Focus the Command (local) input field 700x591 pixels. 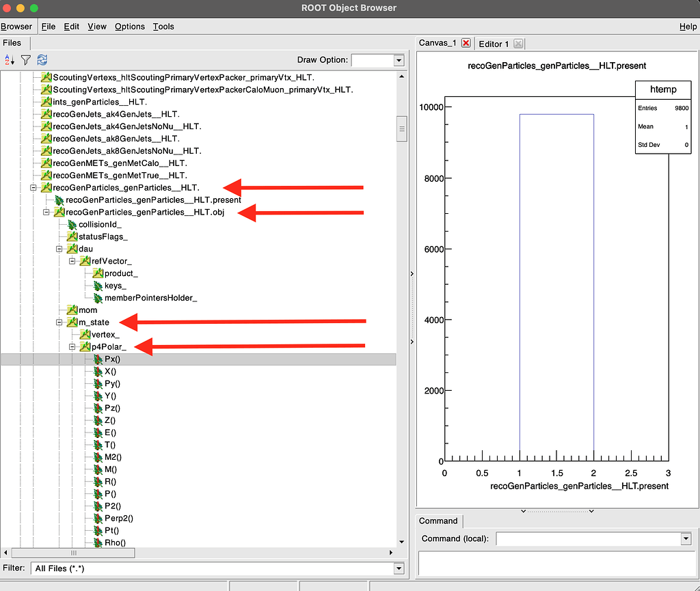(588, 539)
